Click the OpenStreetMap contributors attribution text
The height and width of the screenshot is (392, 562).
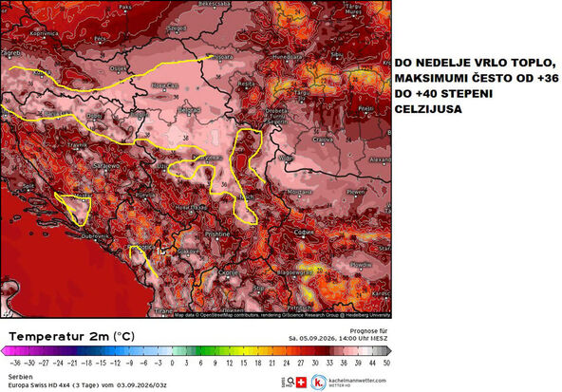(229, 315)
